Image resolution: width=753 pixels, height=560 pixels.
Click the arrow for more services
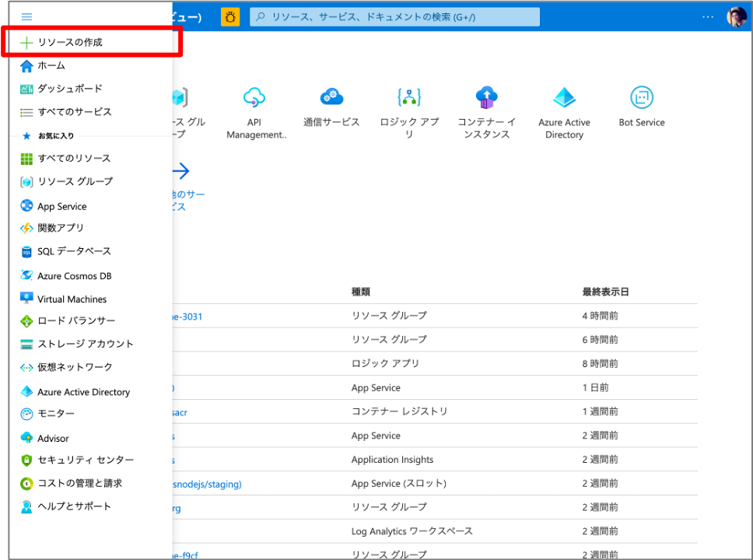click(181, 171)
